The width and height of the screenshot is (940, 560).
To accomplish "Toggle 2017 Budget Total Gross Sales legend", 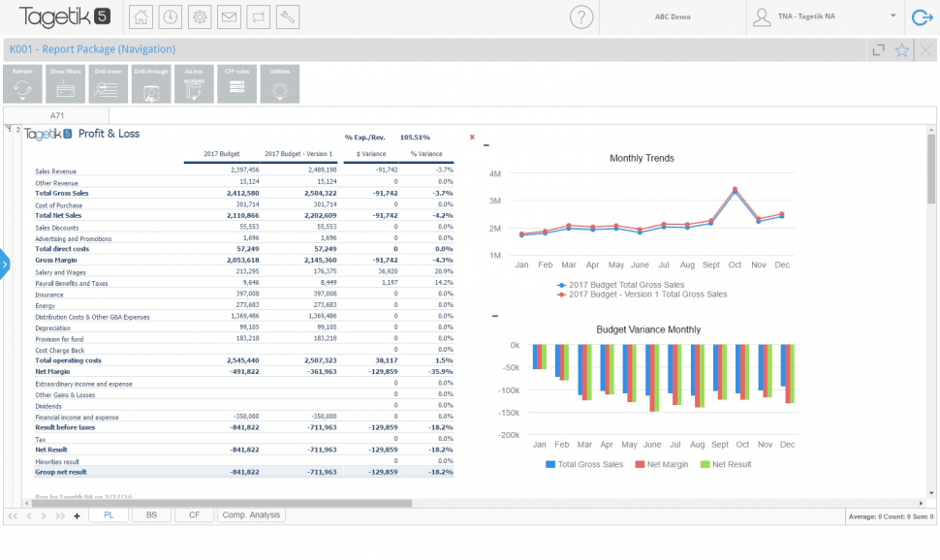I will point(620,285).
